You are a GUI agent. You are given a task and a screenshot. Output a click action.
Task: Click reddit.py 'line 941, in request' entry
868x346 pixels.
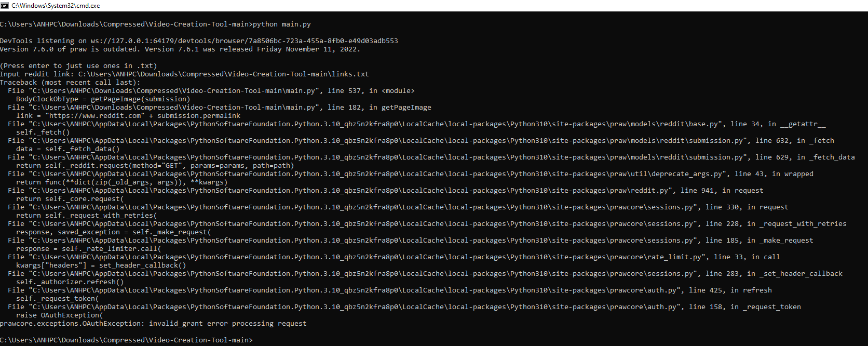tap(386, 191)
